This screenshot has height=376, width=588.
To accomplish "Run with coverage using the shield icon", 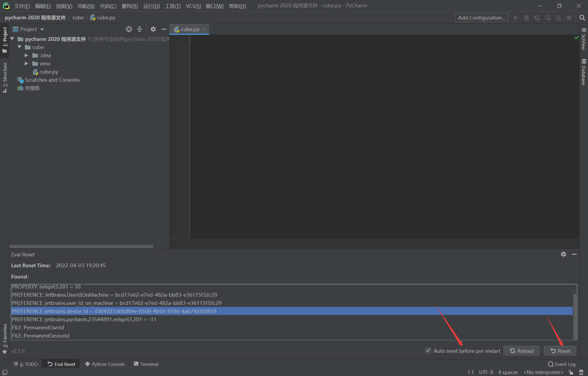I will pyautogui.click(x=537, y=17).
